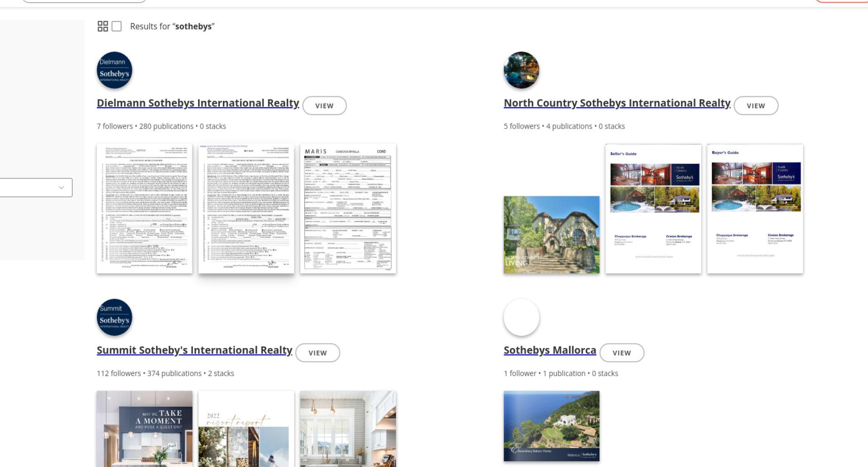Open Sothebys Mallorca blank avatar
This screenshot has height=467, width=868.
[521, 317]
